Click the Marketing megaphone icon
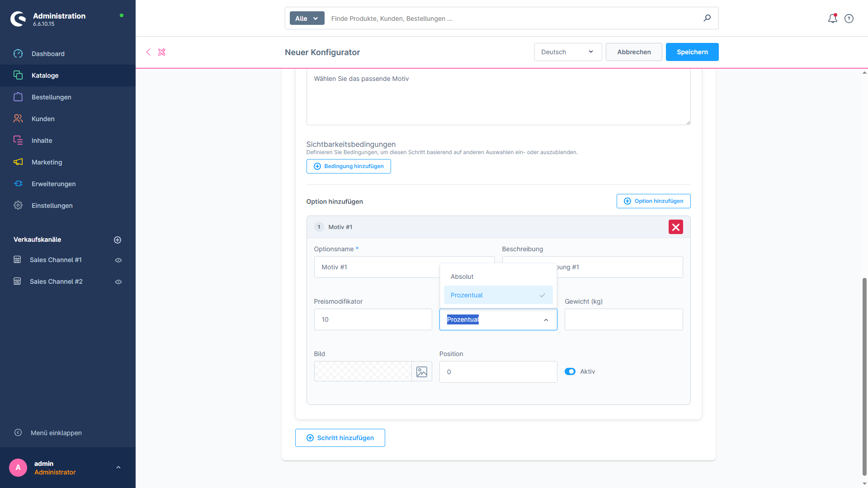 pos(18,162)
